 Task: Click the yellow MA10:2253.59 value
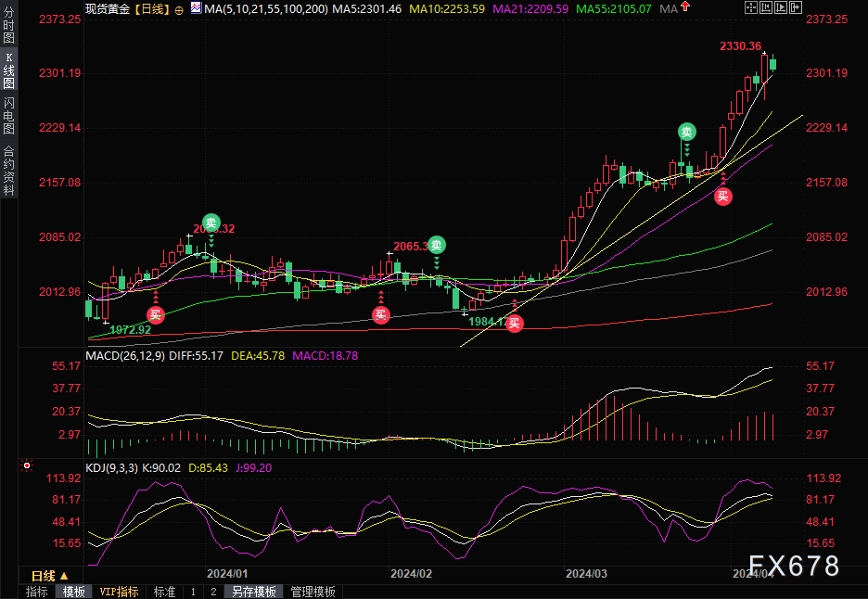[447, 9]
